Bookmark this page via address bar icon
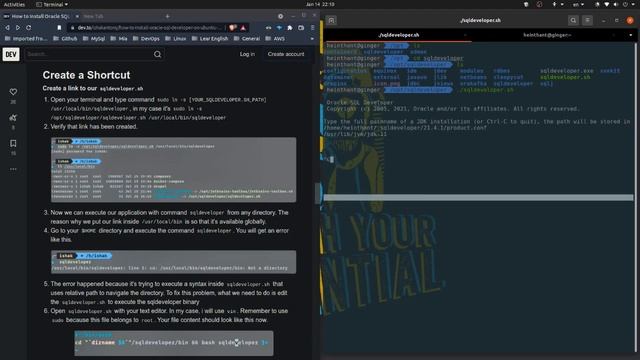 pyautogui.click(x=59, y=27)
